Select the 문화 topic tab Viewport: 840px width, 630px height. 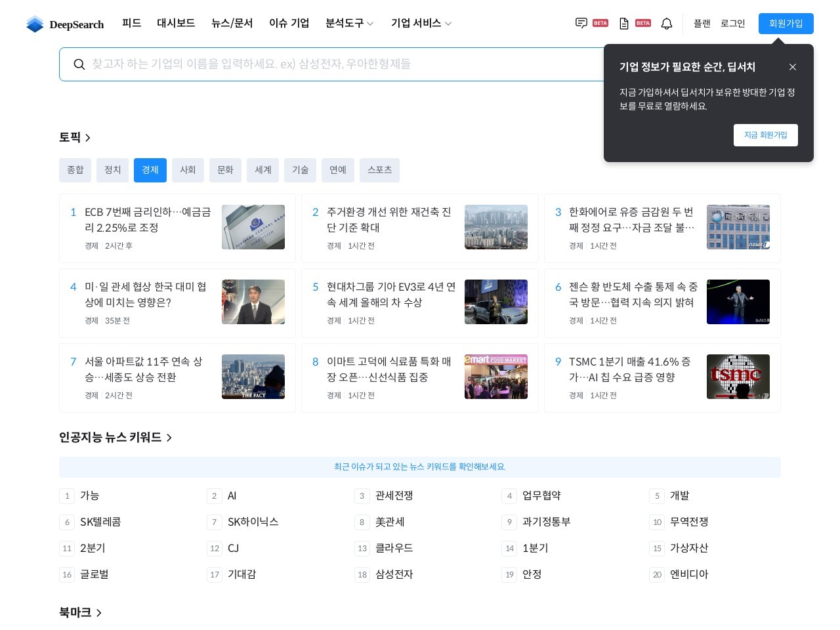pyautogui.click(x=225, y=170)
